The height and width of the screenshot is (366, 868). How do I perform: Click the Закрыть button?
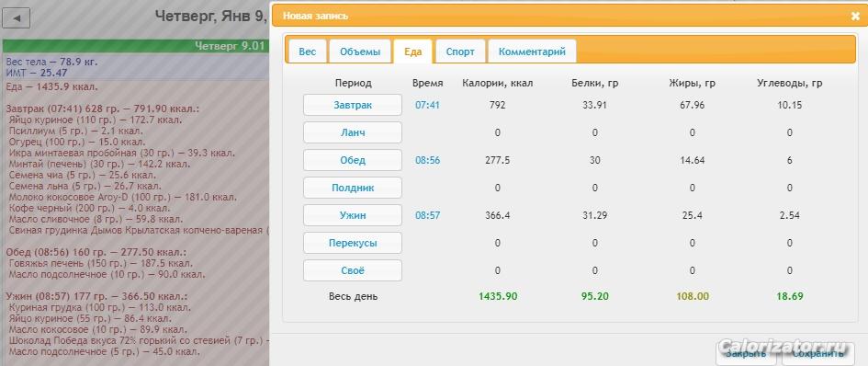(x=746, y=353)
